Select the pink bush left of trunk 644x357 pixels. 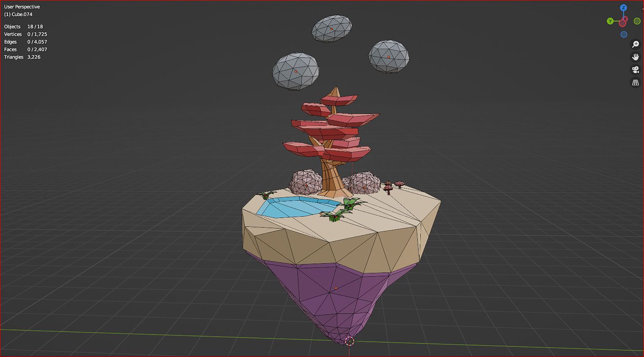click(x=305, y=182)
